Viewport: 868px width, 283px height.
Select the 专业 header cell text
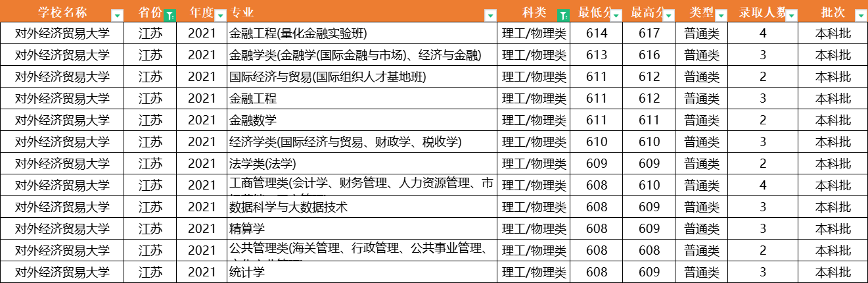tap(242, 13)
